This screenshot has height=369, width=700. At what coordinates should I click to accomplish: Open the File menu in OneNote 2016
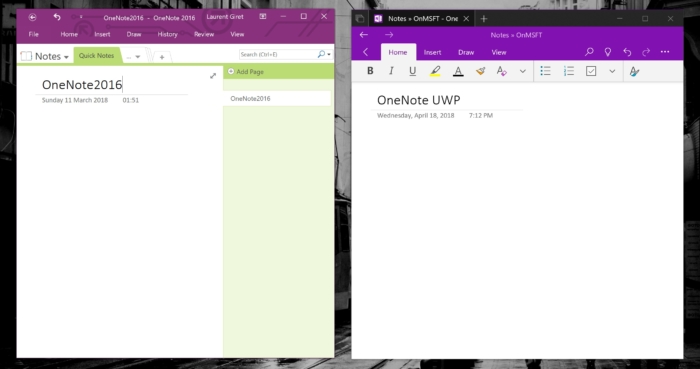33,34
